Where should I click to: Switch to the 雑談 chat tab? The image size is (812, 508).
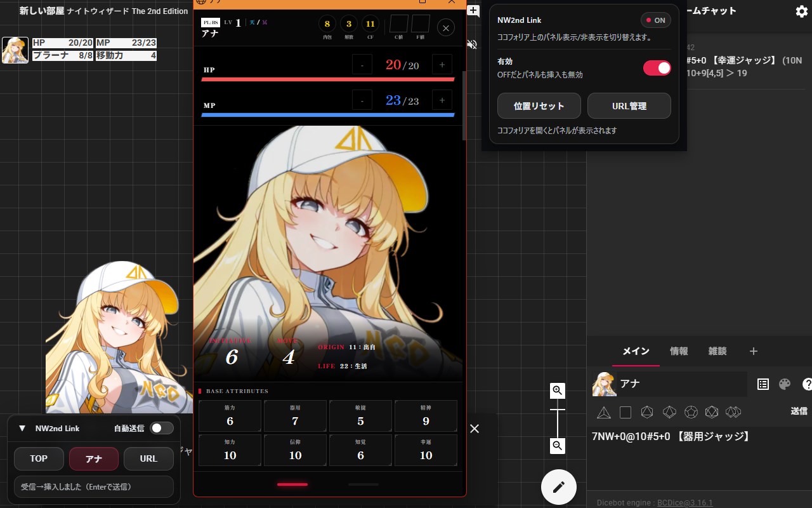717,351
